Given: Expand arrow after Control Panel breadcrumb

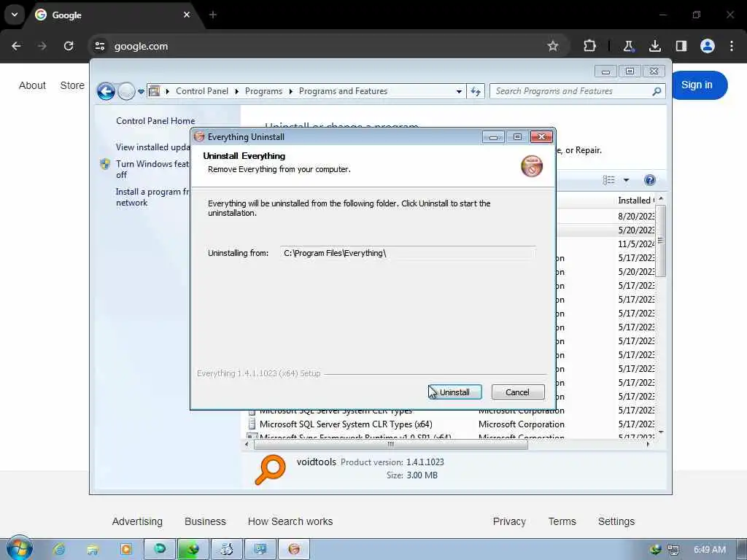Looking at the screenshot, I should point(237,91).
